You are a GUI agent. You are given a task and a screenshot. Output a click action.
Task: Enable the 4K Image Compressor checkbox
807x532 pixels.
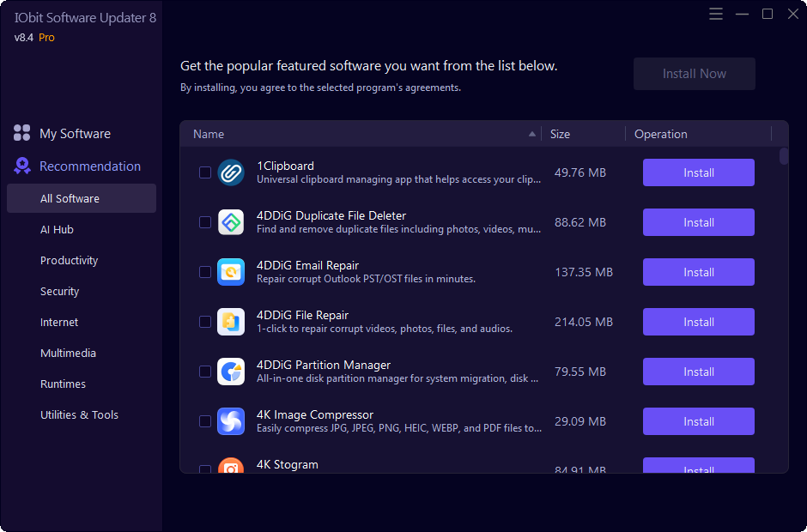point(205,421)
